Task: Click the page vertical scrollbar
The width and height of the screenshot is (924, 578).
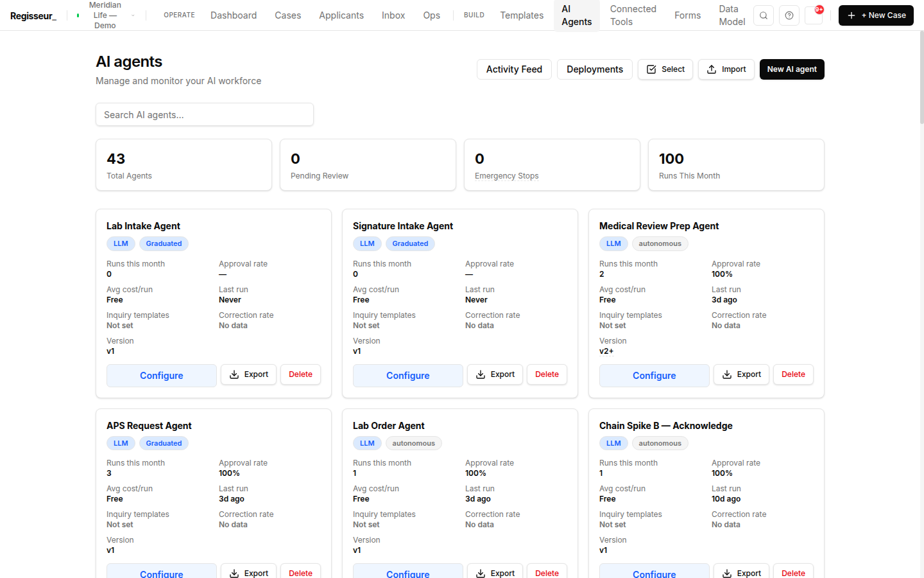Action: [x=921, y=77]
